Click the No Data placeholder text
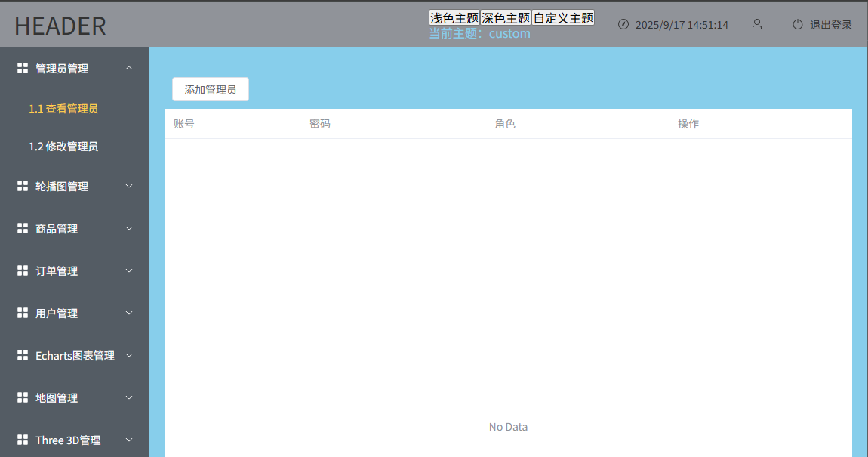 [x=508, y=427]
